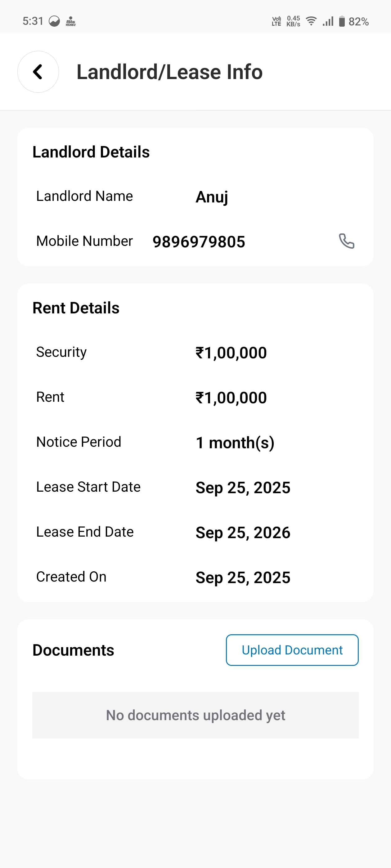Image resolution: width=391 pixels, height=868 pixels.
Task: Tap the Dainik Bhaskar notification icon
Action: [70, 21]
